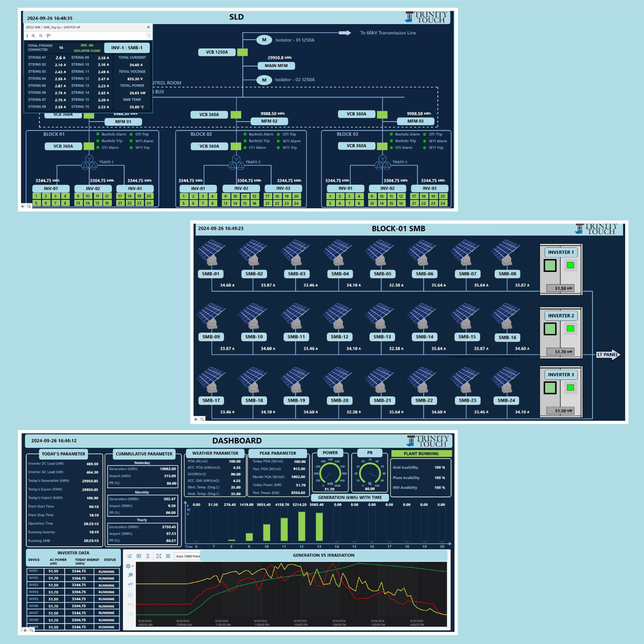Toggle the Inverter 1 large green status box
The width and height of the screenshot is (644, 644).
coord(550,266)
